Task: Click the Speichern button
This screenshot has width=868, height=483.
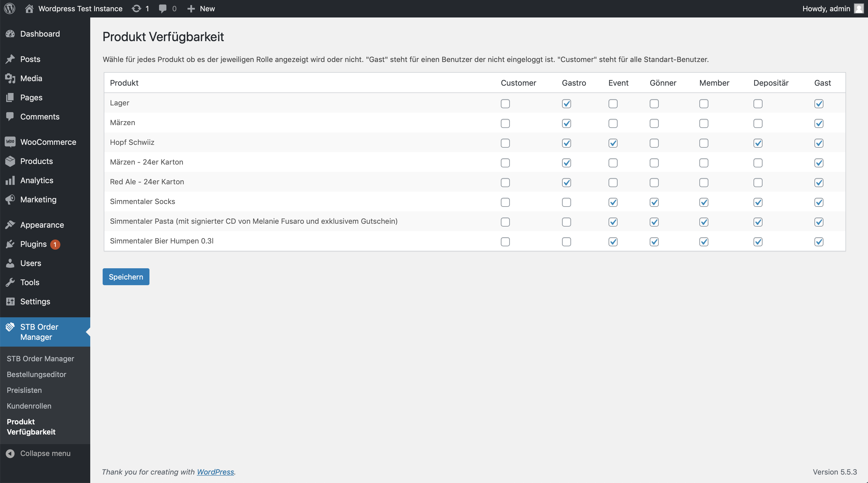Action: [126, 277]
